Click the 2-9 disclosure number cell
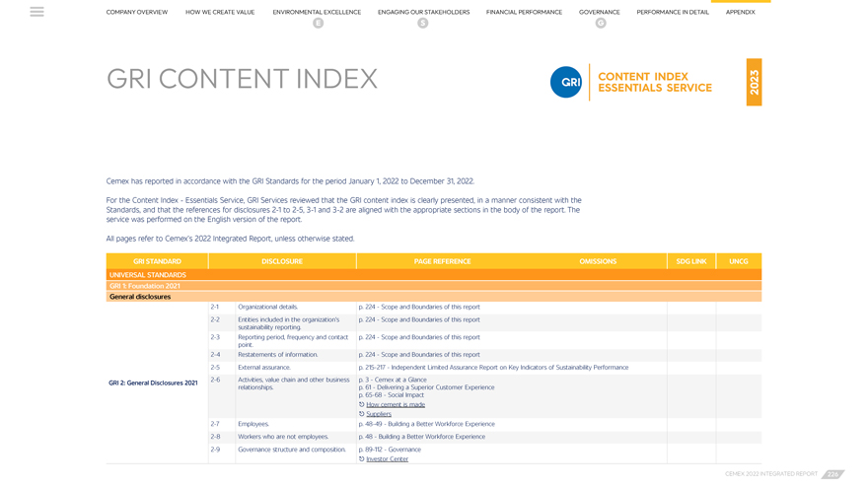 215,450
